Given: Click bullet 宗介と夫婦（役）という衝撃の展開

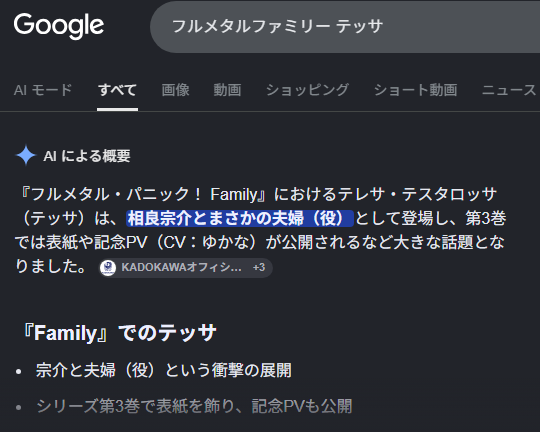Looking at the screenshot, I should [x=164, y=371].
